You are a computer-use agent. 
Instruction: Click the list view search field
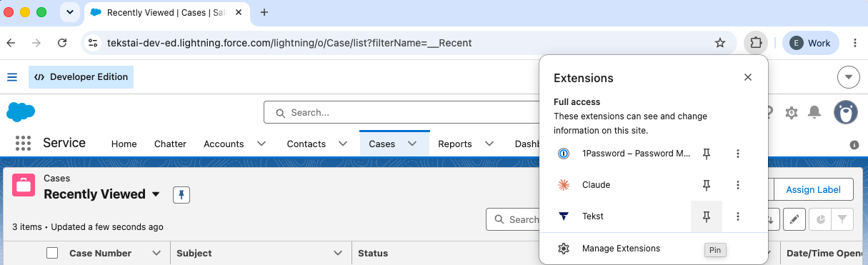(x=513, y=219)
